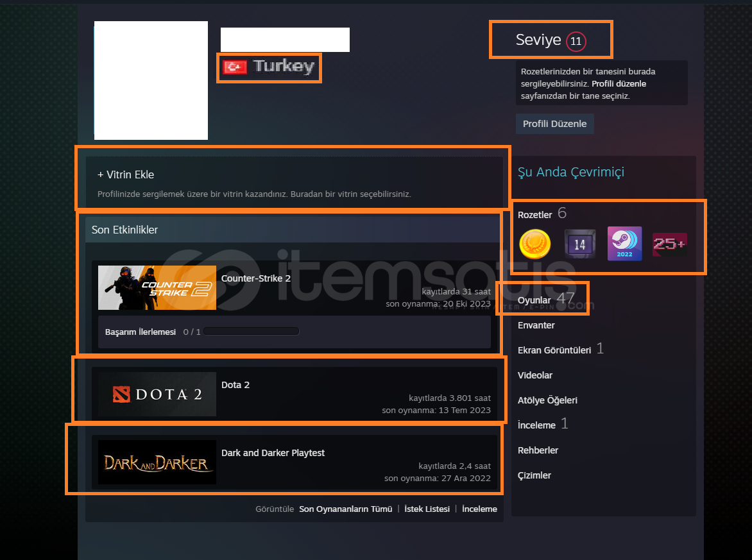
Task: Click the + Vitrin Ekle showcase option
Action: click(x=126, y=174)
